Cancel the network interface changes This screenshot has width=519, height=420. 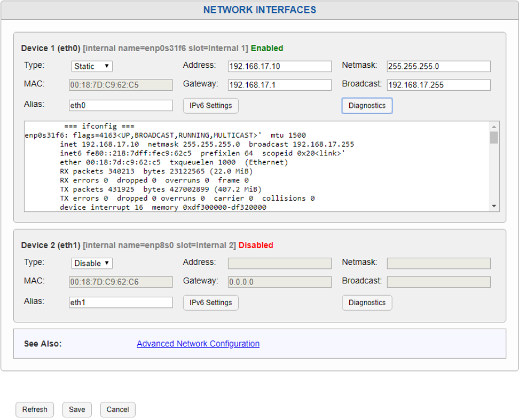(x=117, y=409)
